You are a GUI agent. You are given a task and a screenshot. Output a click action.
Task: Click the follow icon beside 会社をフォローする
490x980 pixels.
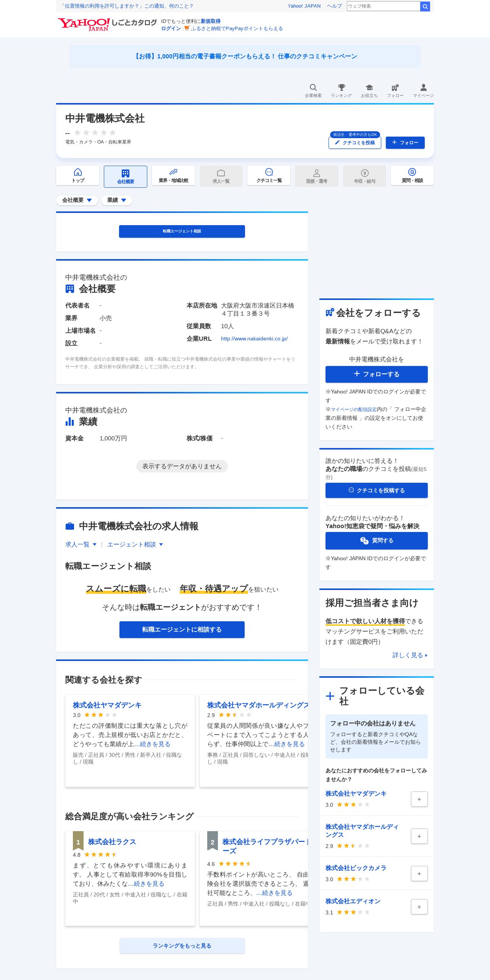click(330, 313)
